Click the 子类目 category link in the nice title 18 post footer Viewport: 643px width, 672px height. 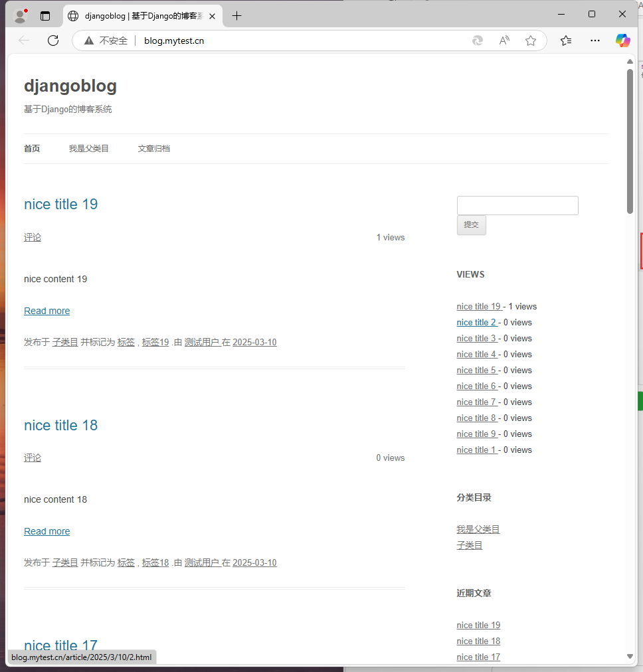pyautogui.click(x=65, y=562)
